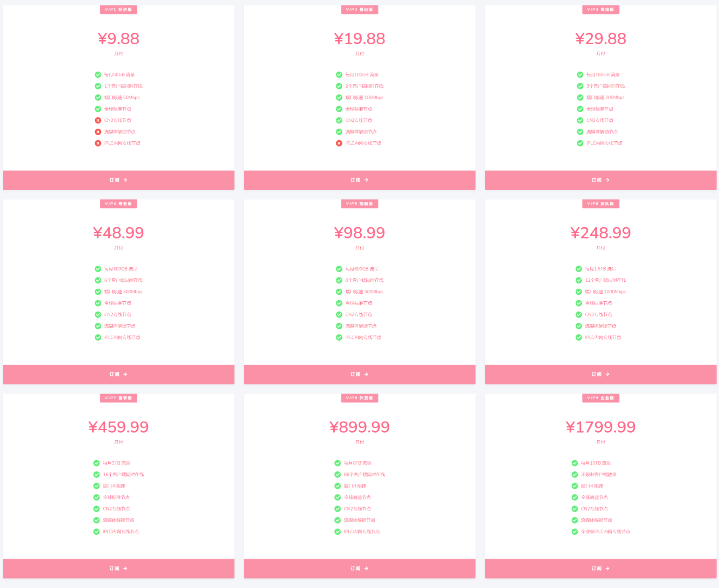Click green check beside 每月50GB流量
The width and height of the screenshot is (719, 588).
point(98,75)
